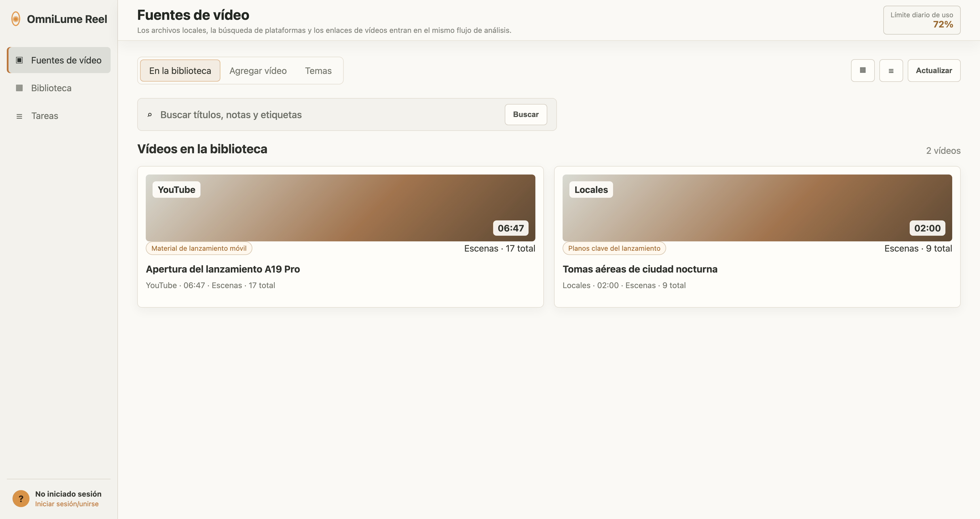Click the Locales source badge

pos(591,190)
